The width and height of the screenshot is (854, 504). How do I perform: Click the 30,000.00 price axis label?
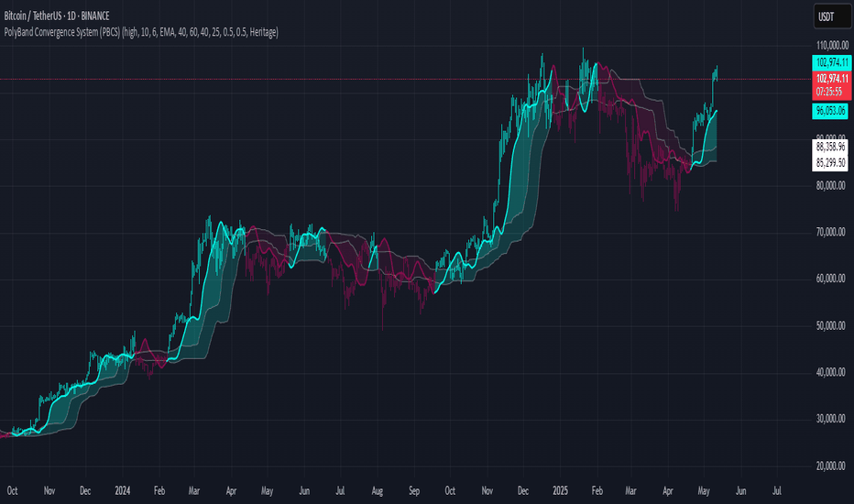point(830,419)
